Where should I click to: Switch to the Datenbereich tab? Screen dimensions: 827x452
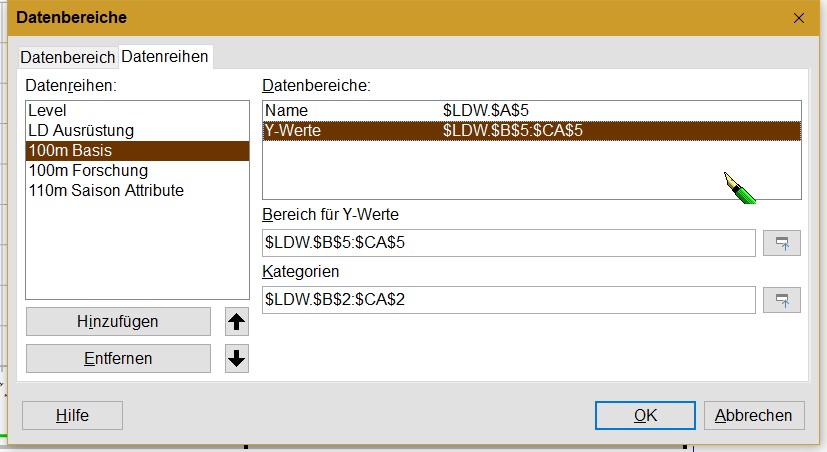68,57
